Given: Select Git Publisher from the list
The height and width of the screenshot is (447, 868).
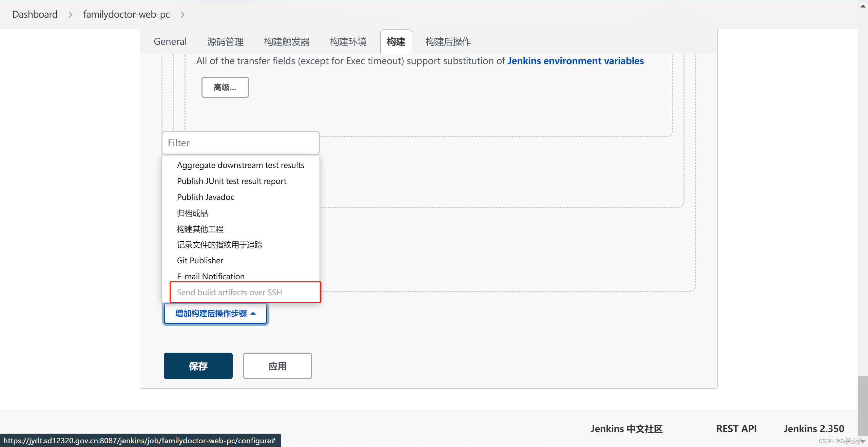Looking at the screenshot, I should point(200,260).
